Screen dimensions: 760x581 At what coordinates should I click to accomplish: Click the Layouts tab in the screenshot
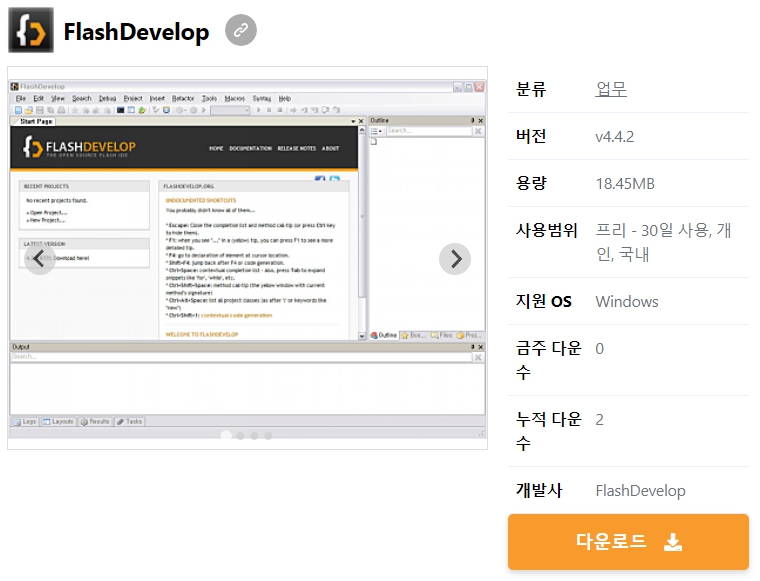click(x=58, y=422)
